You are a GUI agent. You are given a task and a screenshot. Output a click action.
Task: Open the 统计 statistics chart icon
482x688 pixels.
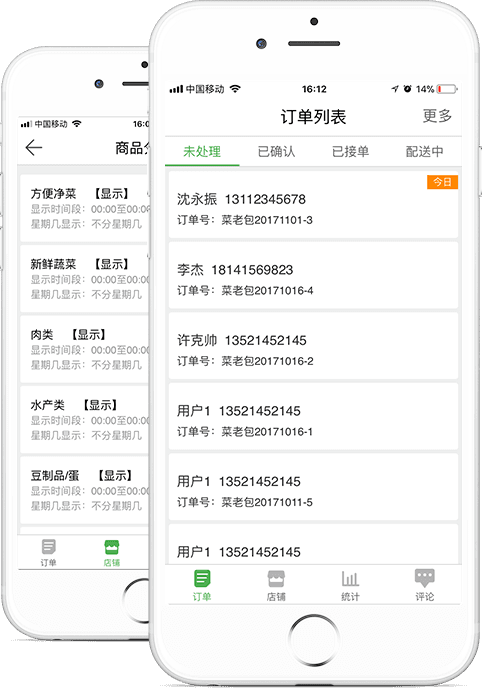(350, 579)
